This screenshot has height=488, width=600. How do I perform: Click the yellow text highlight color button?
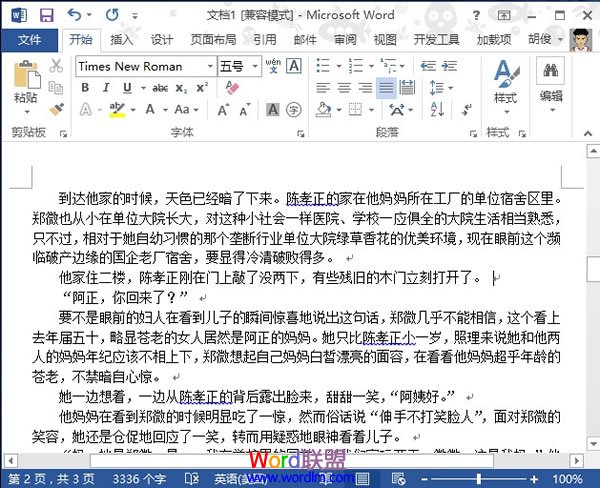click(x=118, y=109)
